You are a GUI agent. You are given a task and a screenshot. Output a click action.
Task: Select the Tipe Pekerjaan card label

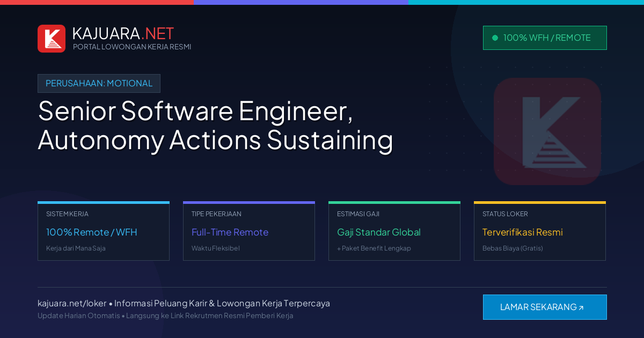pyautogui.click(x=216, y=214)
